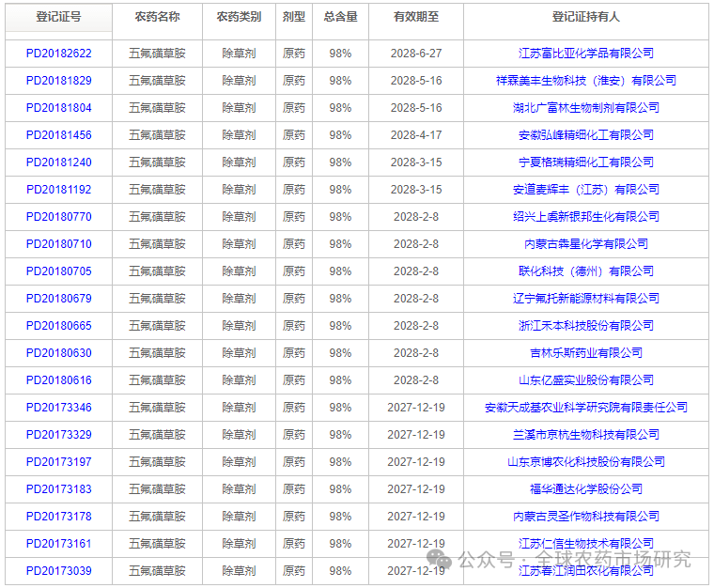This screenshot has height=588, width=714.
Task: Select 五氟磺草胺 in PD20182622 row
Action: [x=157, y=54]
